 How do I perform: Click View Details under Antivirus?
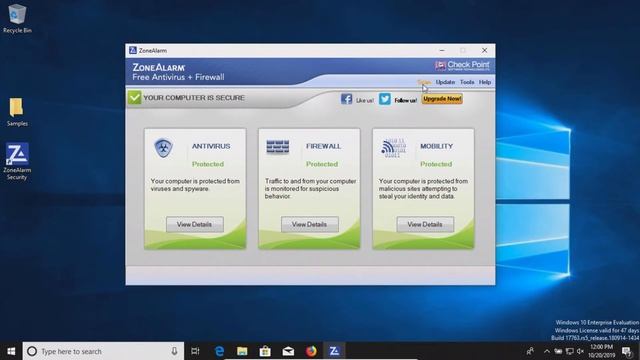click(x=195, y=224)
